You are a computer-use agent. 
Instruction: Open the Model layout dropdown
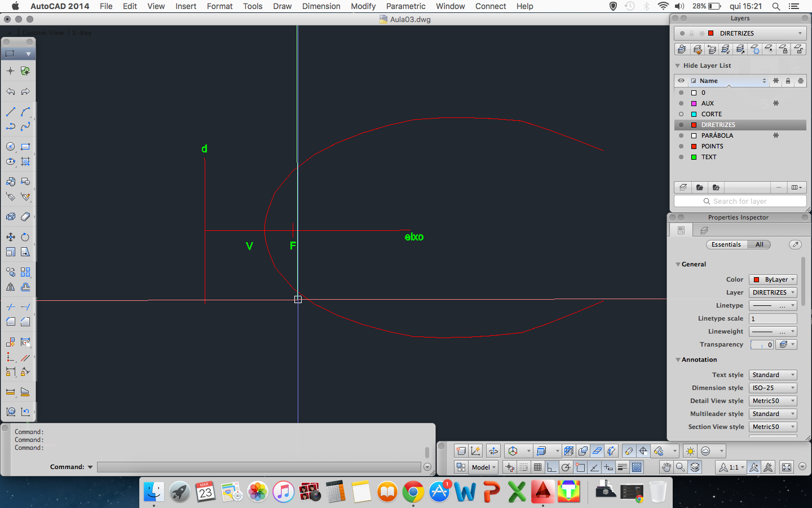[x=484, y=467]
